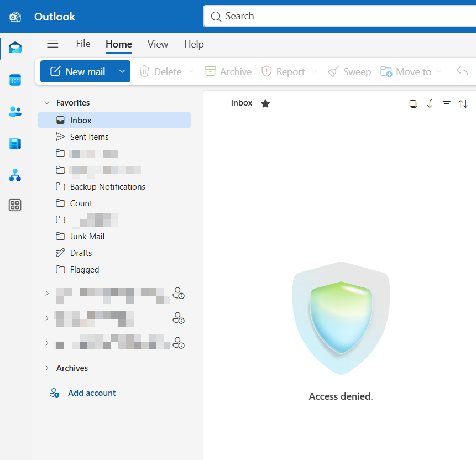Open the Count folder
Viewport: 476px width, 460px height.
(x=114, y=203)
